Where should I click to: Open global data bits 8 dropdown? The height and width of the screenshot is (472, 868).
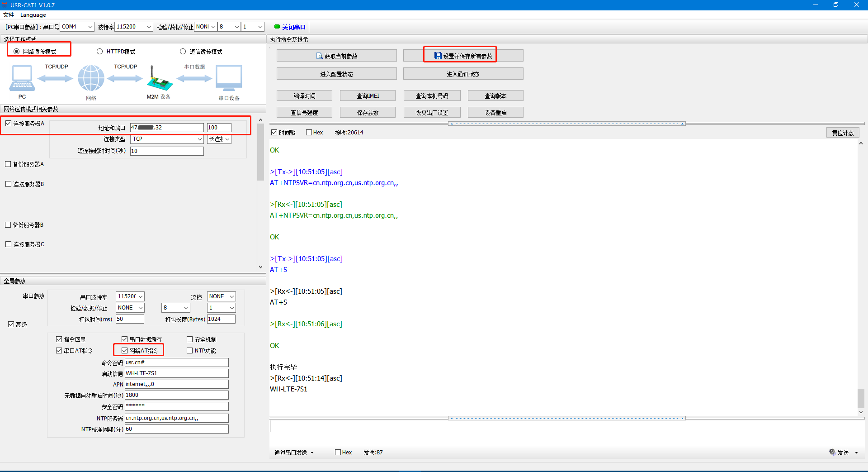176,308
